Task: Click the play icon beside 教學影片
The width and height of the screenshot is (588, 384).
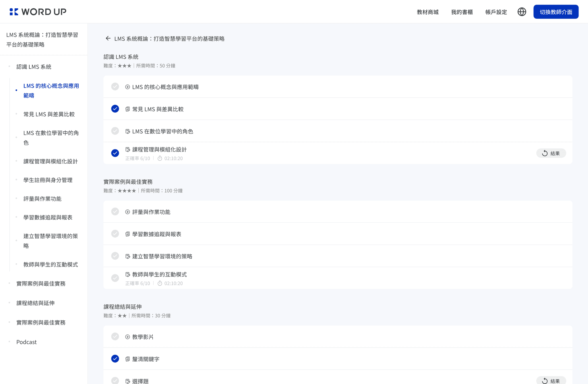Action: point(127,337)
